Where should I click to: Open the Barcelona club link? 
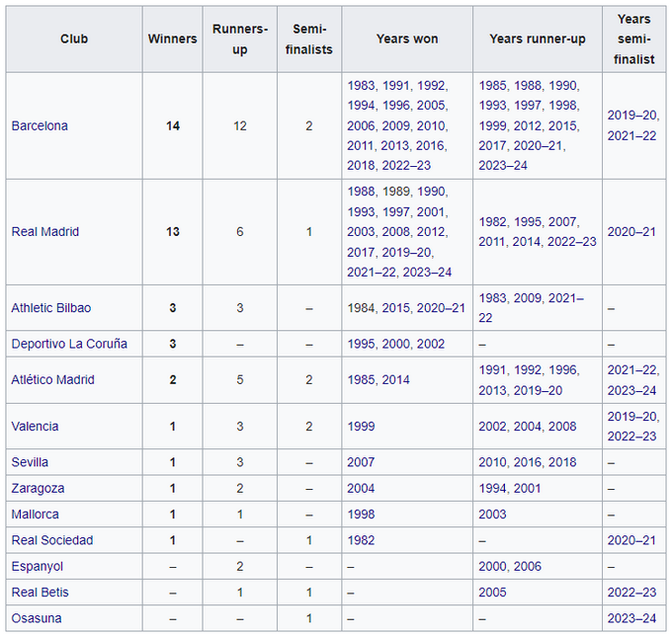point(40,126)
